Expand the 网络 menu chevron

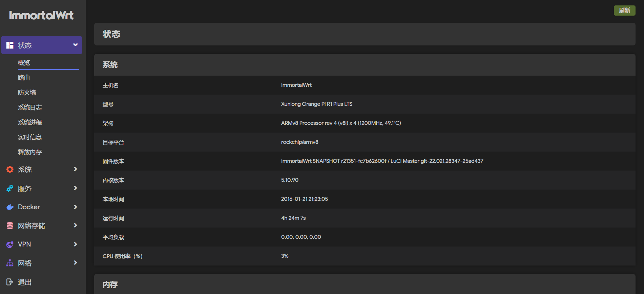(x=76, y=262)
